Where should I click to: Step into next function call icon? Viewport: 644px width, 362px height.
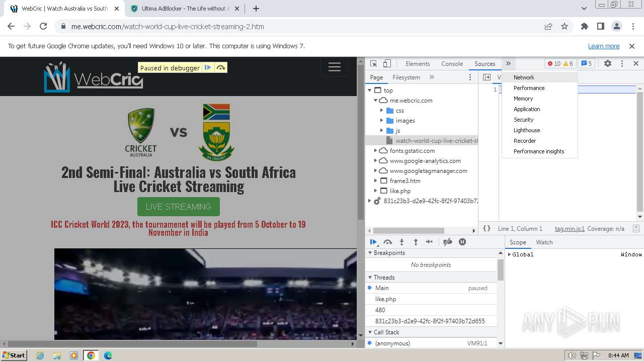coord(401,242)
